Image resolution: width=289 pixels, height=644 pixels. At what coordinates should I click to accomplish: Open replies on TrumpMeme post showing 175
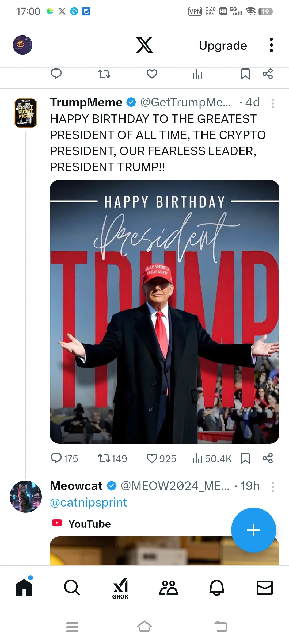[64, 458]
